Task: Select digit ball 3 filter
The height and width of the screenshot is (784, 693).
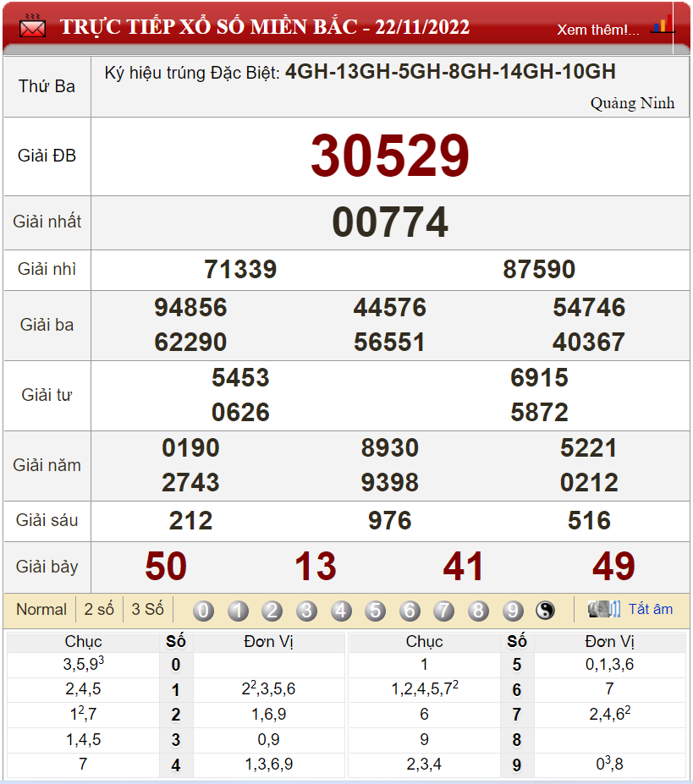Action: click(x=306, y=611)
